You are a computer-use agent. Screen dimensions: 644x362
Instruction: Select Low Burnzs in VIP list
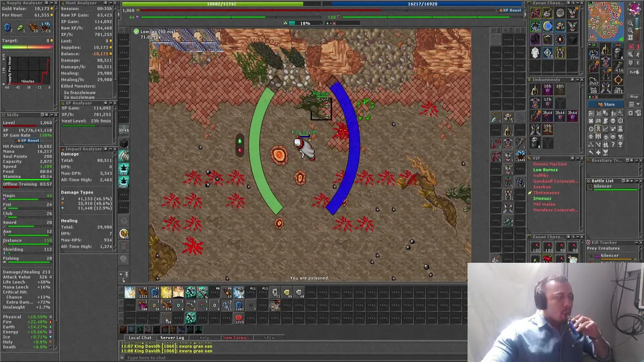(545, 170)
